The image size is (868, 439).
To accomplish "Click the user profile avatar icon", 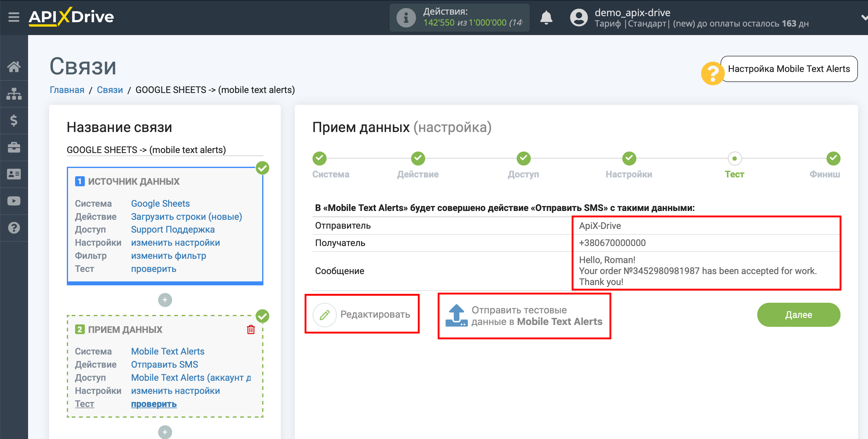I will click(579, 17).
